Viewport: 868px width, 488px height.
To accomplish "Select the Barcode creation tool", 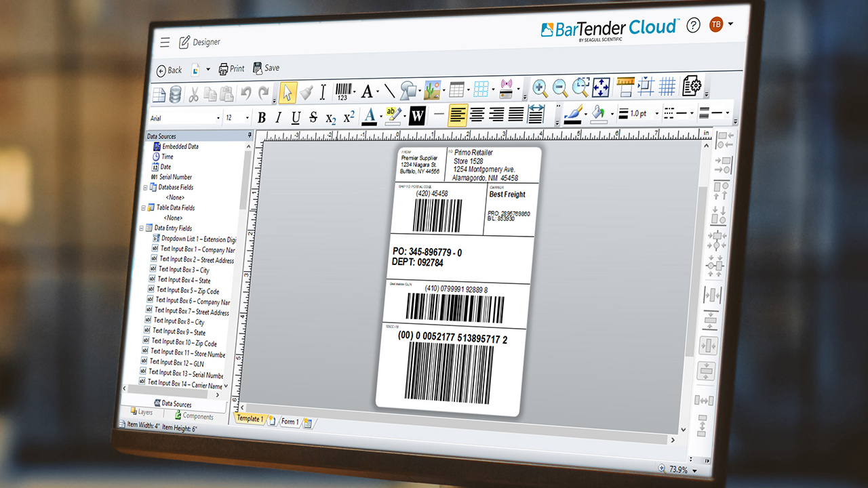I will [344, 89].
